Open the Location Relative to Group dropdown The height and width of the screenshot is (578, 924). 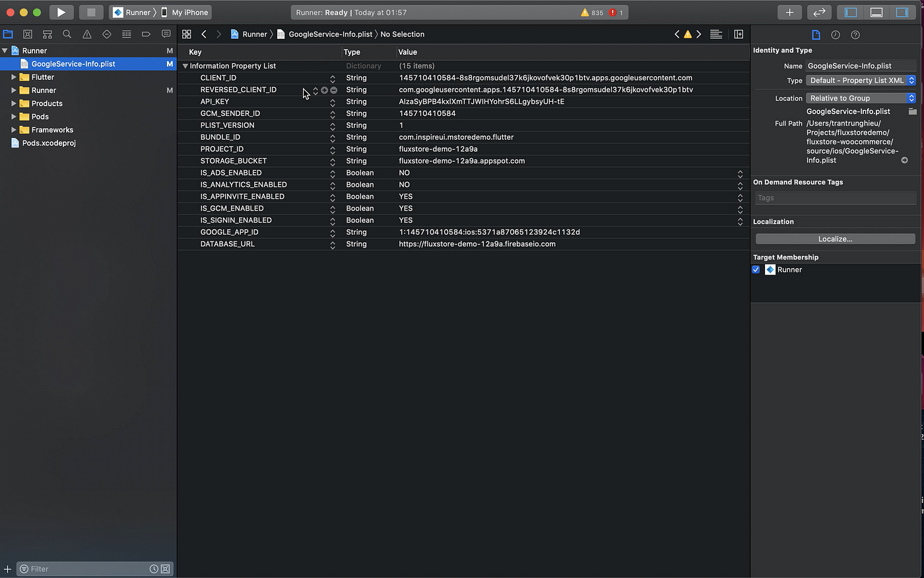(x=861, y=98)
